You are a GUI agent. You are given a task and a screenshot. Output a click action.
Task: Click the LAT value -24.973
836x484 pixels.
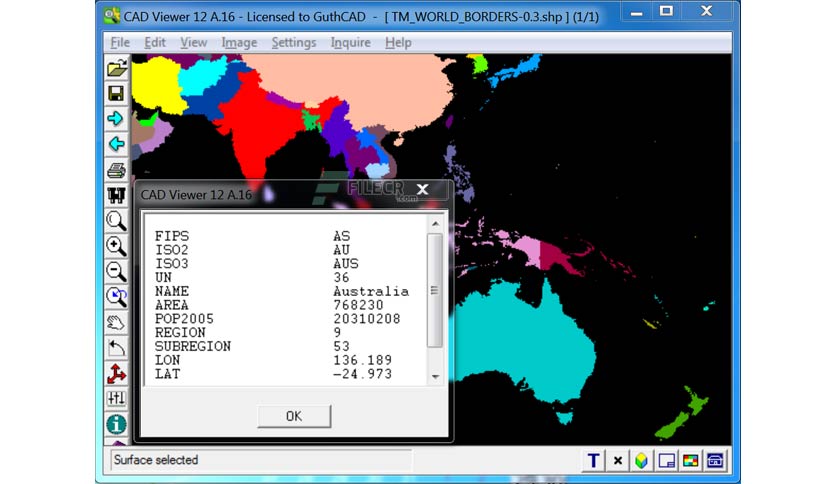[x=363, y=375]
